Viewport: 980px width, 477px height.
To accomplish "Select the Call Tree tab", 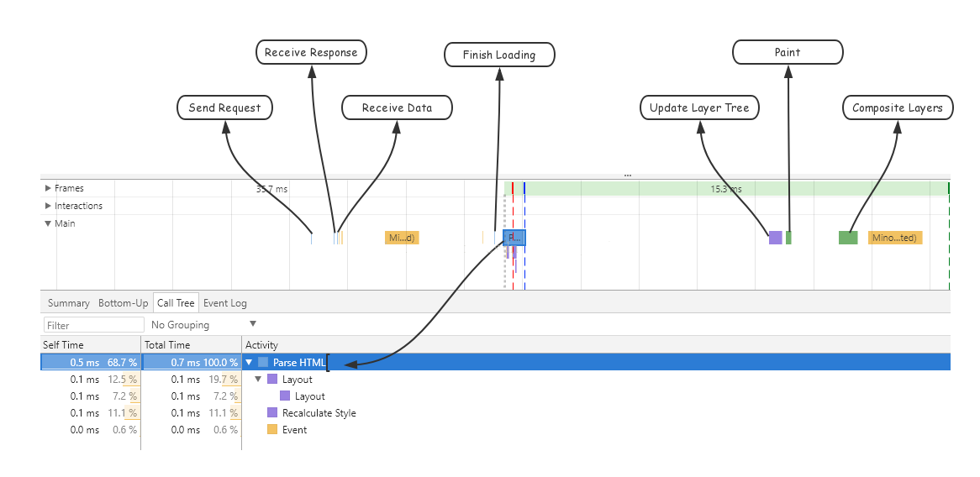I will (x=177, y=303).
